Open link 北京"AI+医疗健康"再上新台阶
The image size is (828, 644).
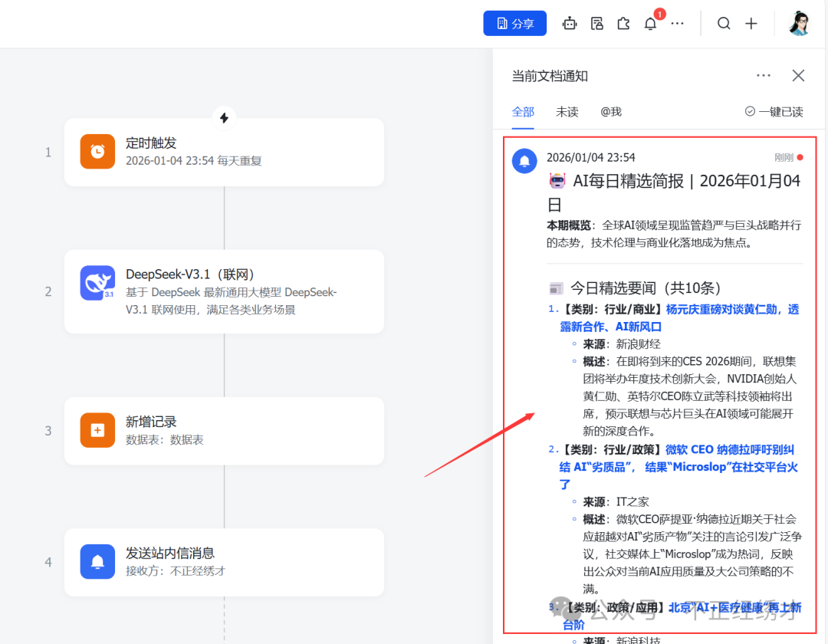pyautogui.click(x=682, y=616)
